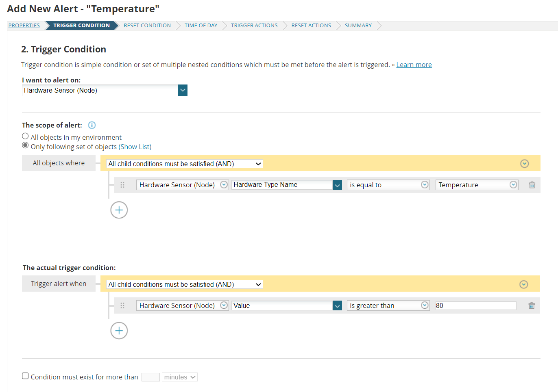Open scope AND condition operator dropdown

click(x=185, y=164)
